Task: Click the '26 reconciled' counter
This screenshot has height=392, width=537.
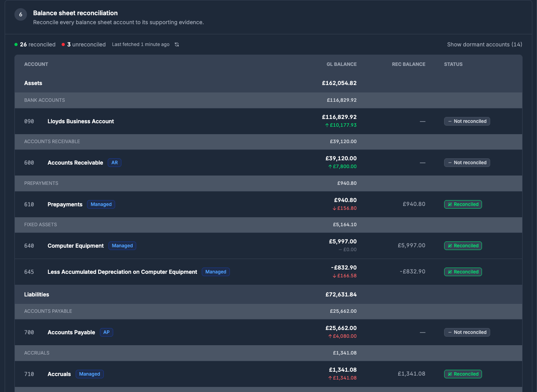Action: (35, 44)
